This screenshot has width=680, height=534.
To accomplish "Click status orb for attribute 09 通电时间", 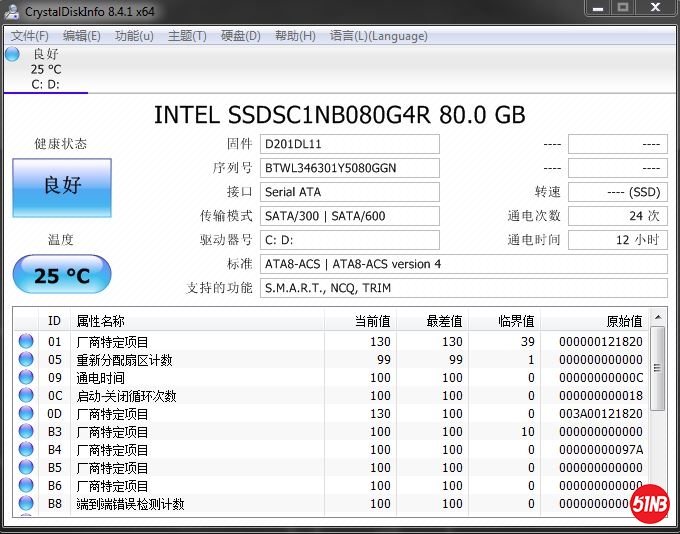I will pos(25,378).
